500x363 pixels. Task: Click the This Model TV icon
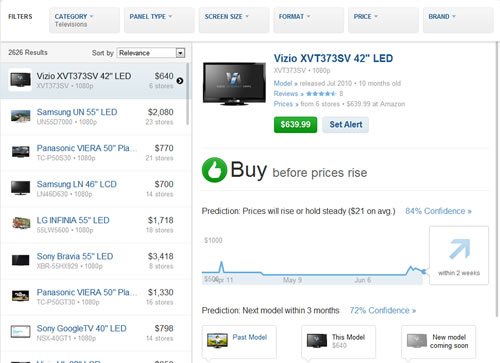317,340
